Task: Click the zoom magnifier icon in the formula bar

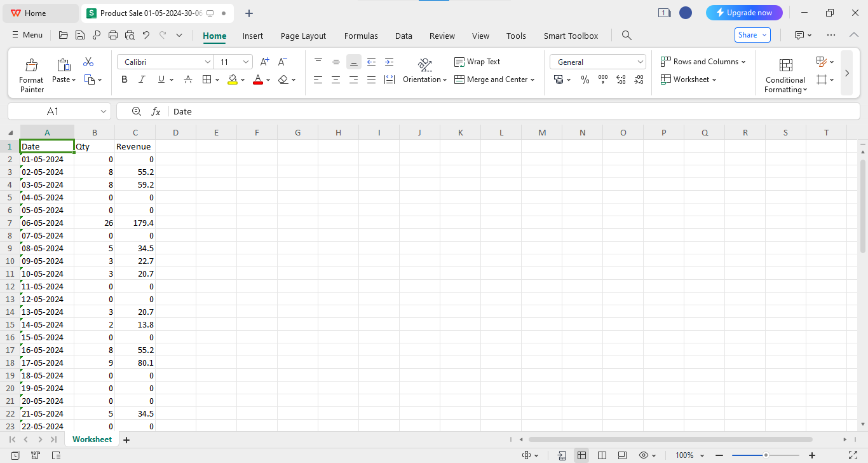Action: pos(137,111)
